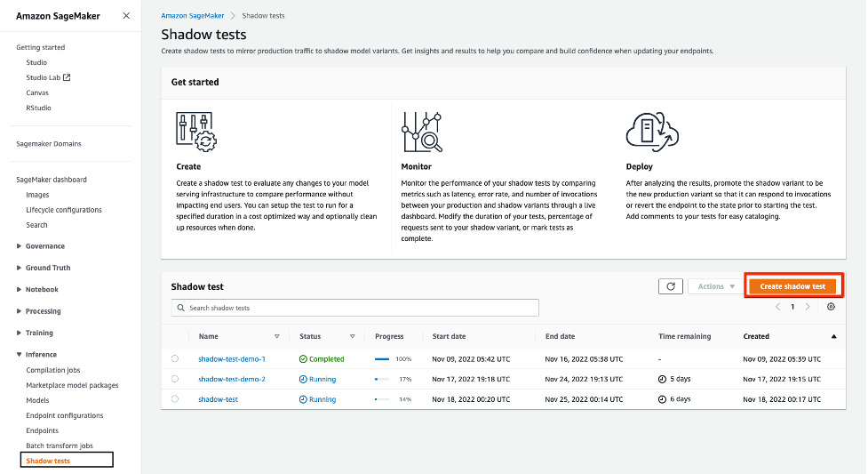Sort by Status column arrow

point(352,336)
